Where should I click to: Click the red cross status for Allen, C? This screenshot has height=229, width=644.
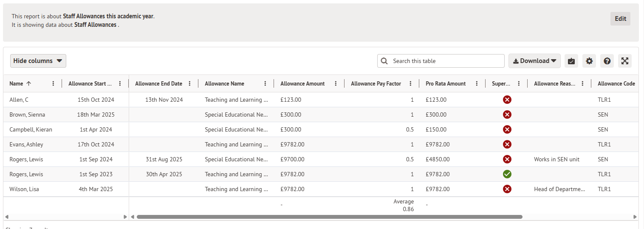[507, 100]
